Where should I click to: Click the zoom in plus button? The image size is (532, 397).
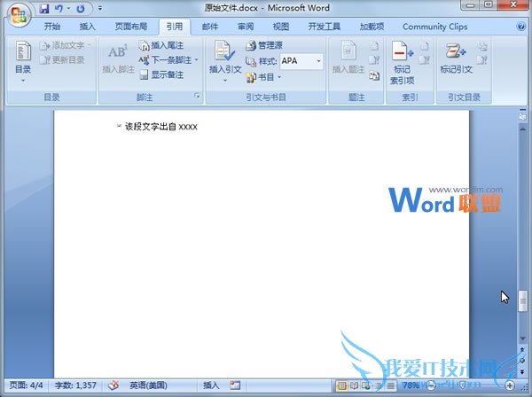(x=510, y=385)
